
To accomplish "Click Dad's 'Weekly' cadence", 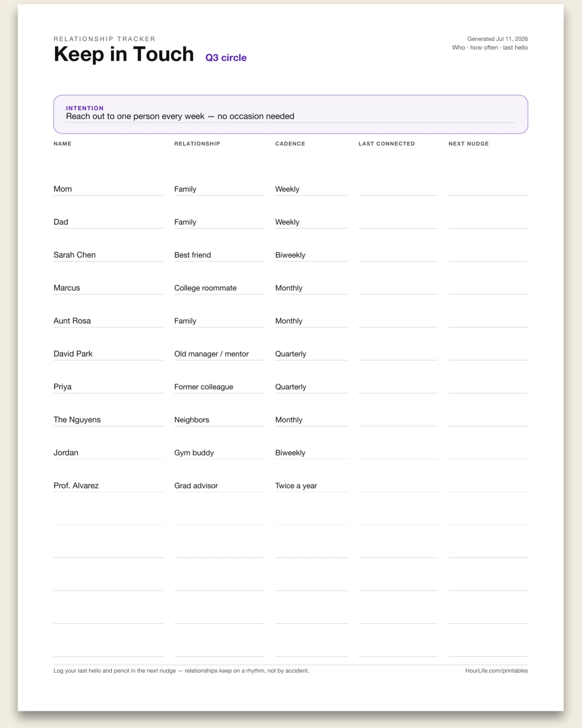I will coord(287,222).
